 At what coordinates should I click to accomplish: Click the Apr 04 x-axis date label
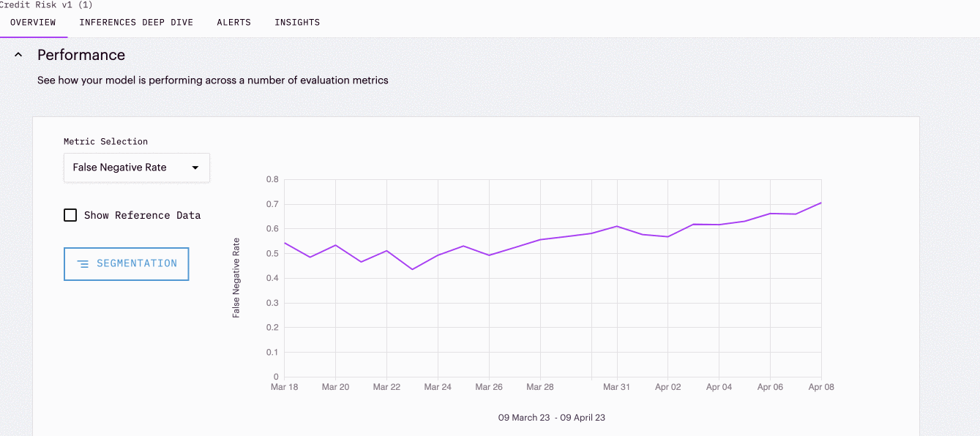tap(719, 387)
